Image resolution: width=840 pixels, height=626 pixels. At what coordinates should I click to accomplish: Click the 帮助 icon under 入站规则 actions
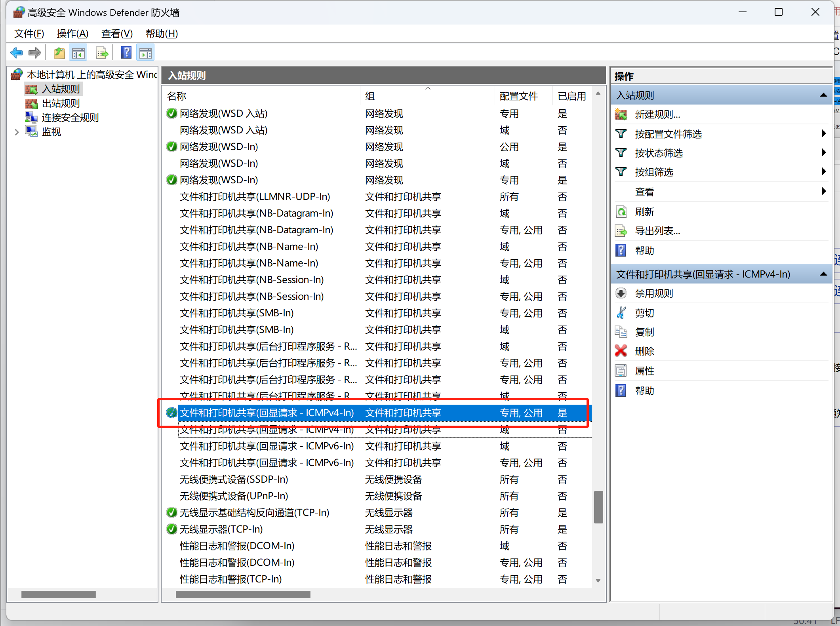click(621, 250)
